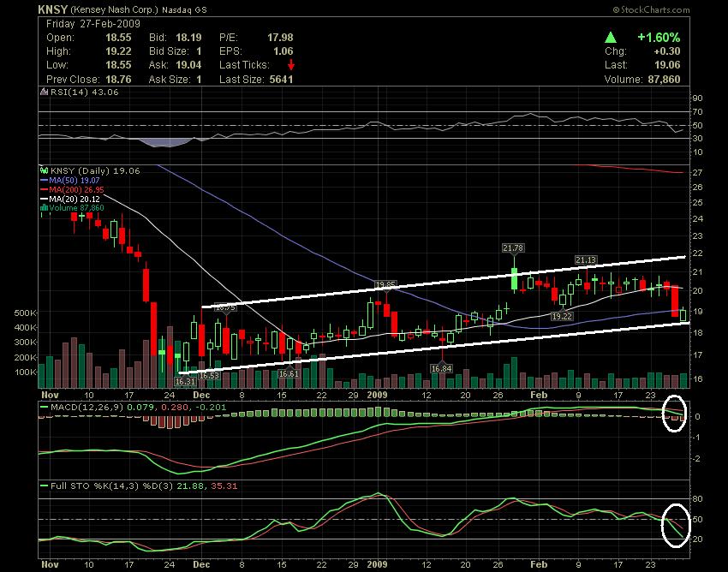The image size is (728, 572).
Task: Click the Last value 19.06 in header
Action: pyautogui.click(x=668, y=65)
